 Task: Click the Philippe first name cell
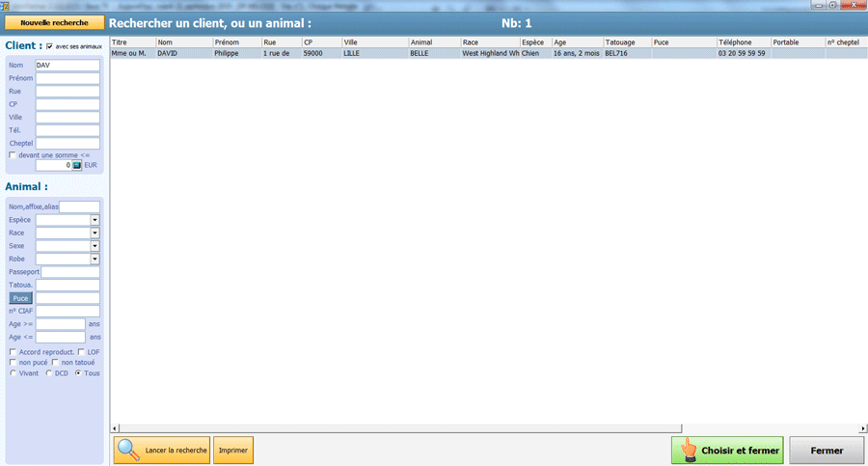pyautogui.click(x=237, y=53)
